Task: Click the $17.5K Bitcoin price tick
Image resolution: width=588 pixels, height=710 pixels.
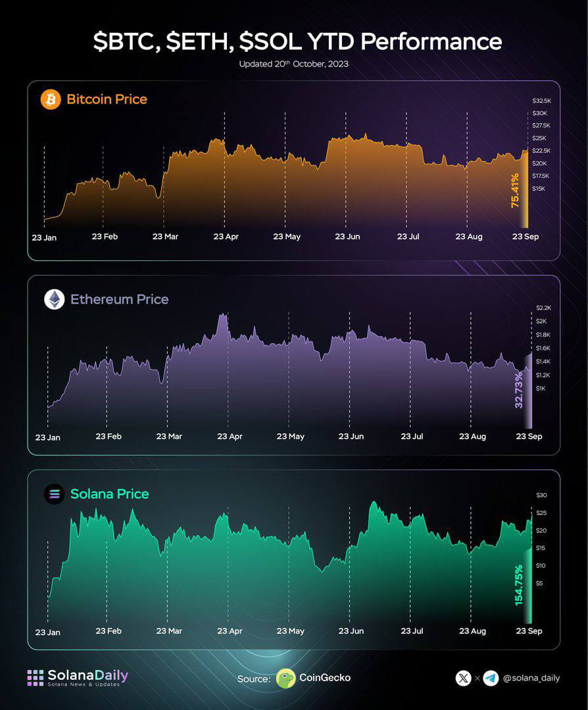Action: [541, 176]
